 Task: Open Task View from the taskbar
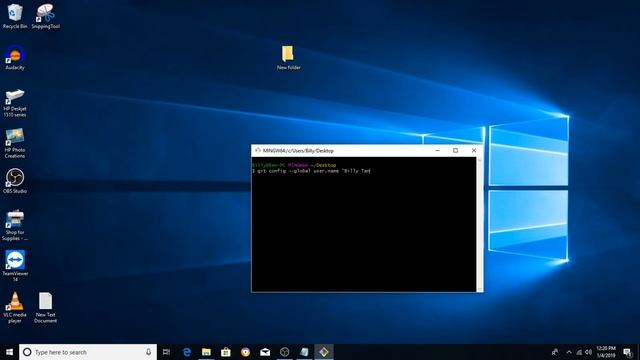pos(167,352)
